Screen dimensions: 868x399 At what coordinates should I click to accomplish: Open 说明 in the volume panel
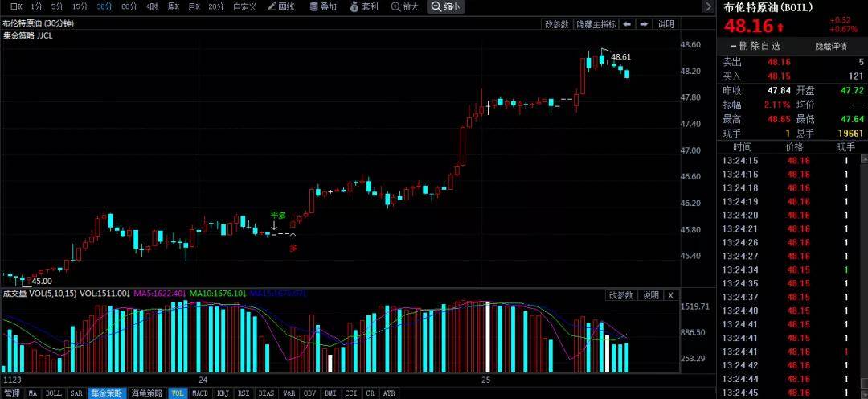650,294
